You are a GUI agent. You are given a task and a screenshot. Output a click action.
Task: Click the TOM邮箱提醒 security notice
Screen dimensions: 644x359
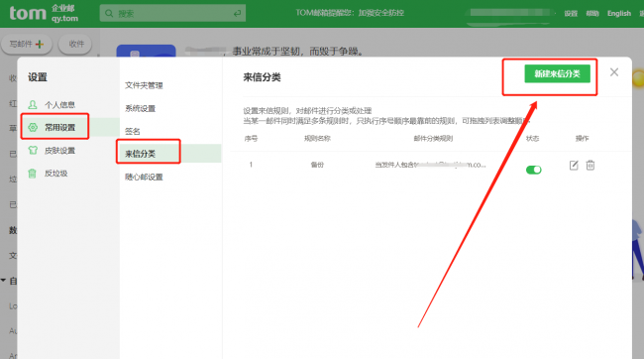click(350, 13)
